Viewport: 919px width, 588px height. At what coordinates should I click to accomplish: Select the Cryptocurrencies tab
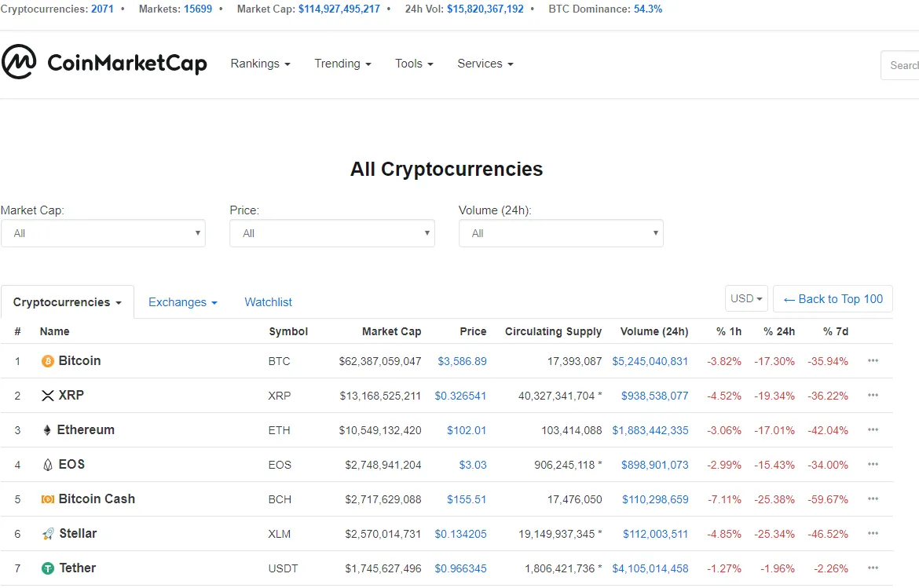[68, 302]
